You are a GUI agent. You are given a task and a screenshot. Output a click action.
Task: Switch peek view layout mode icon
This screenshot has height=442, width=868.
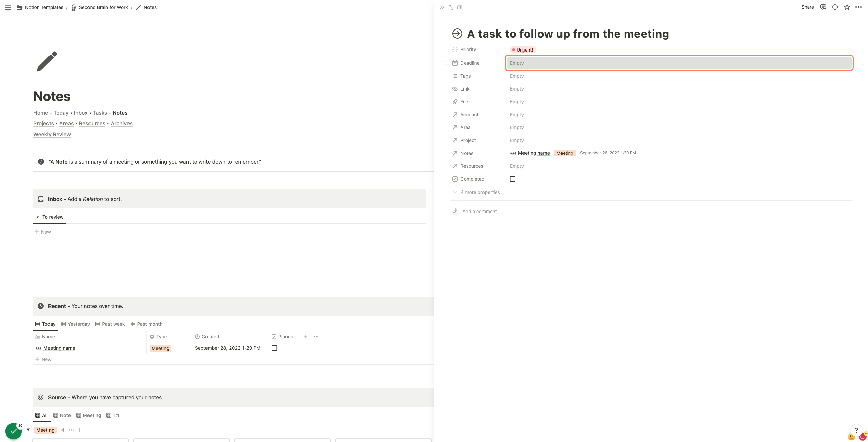pos(460,7)
